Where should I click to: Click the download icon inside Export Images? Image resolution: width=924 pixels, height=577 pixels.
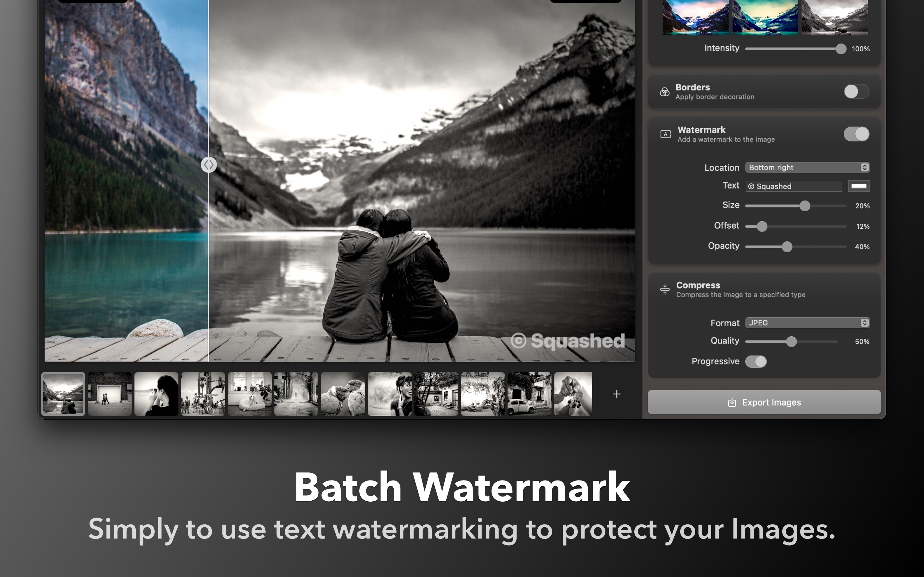pyautogui.click(x=732, y=402)
